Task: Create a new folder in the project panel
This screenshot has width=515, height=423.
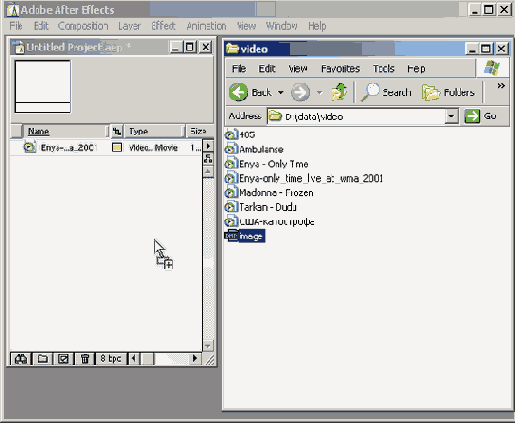Action: pos(42,359)
